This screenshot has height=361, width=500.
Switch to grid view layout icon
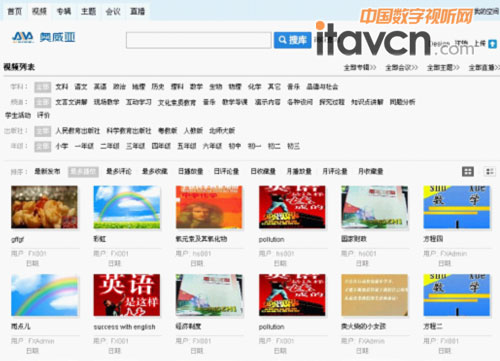468,171
